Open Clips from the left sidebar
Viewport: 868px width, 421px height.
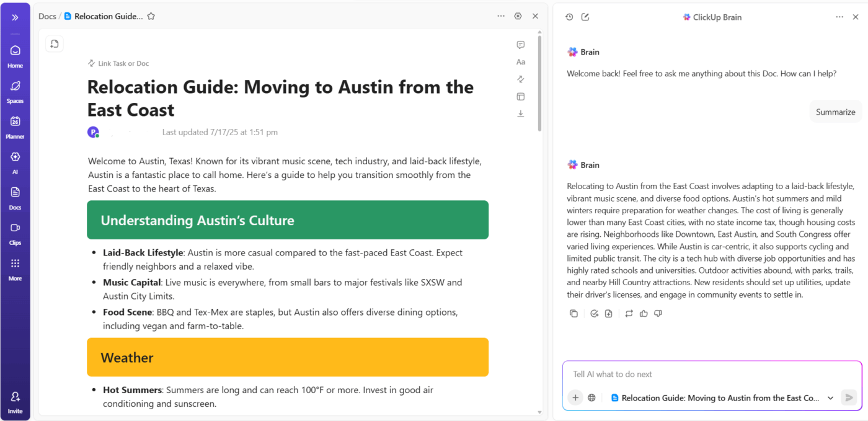pos(15,233)
